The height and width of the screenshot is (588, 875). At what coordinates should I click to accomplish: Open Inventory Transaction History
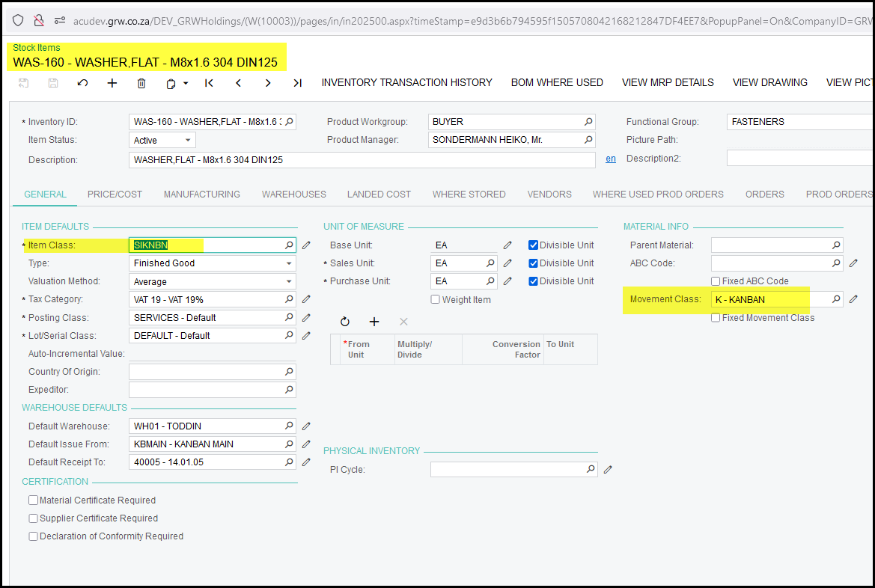406,83
